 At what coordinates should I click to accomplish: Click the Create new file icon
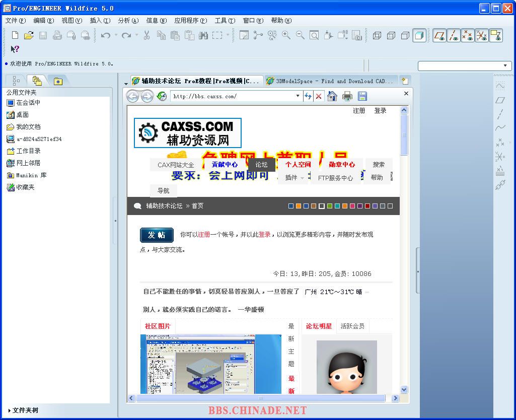(x=15, y=35)
